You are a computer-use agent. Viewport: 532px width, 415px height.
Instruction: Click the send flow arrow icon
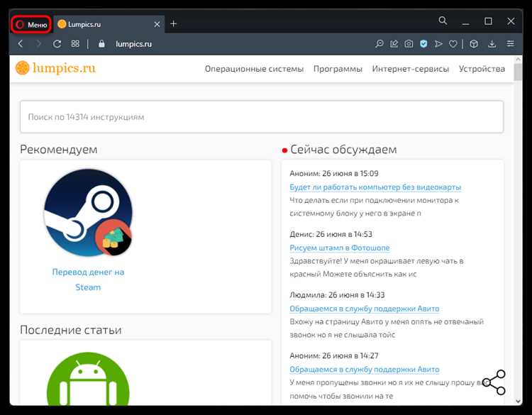click(438, 44)
